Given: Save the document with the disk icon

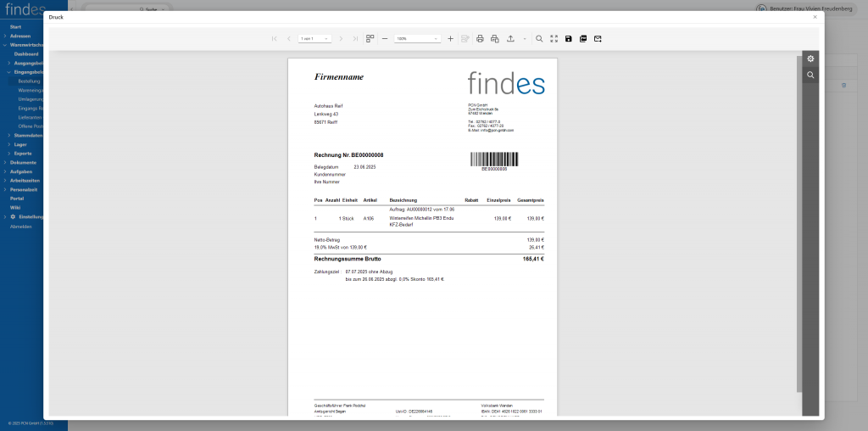Looking at the screenshot, I should click(568, 39).
